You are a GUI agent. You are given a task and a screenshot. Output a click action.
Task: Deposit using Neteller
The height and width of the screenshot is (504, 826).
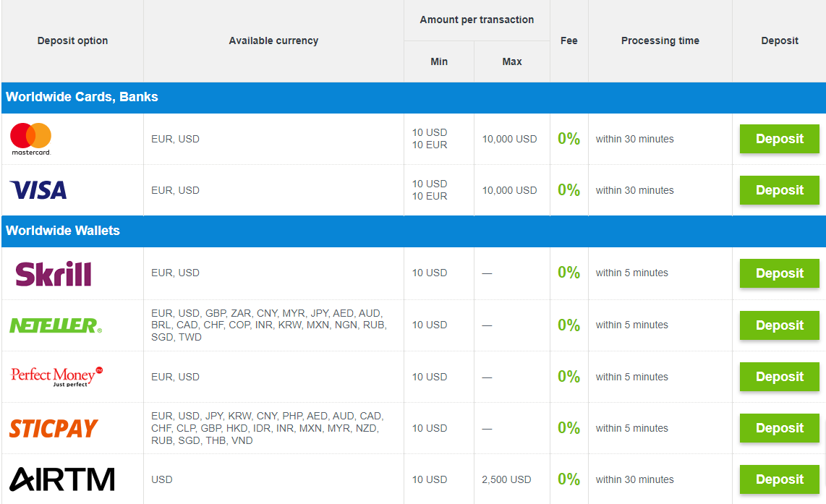coord(779,325)
